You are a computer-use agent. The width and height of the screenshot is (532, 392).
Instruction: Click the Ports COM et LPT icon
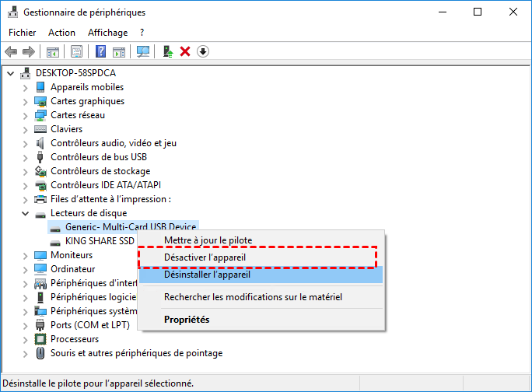pos(40,325)
